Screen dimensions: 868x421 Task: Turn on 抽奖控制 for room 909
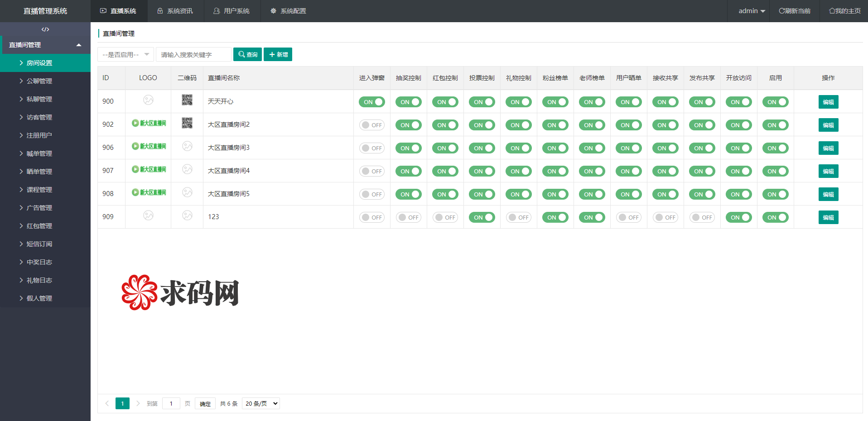coord(409,217)
